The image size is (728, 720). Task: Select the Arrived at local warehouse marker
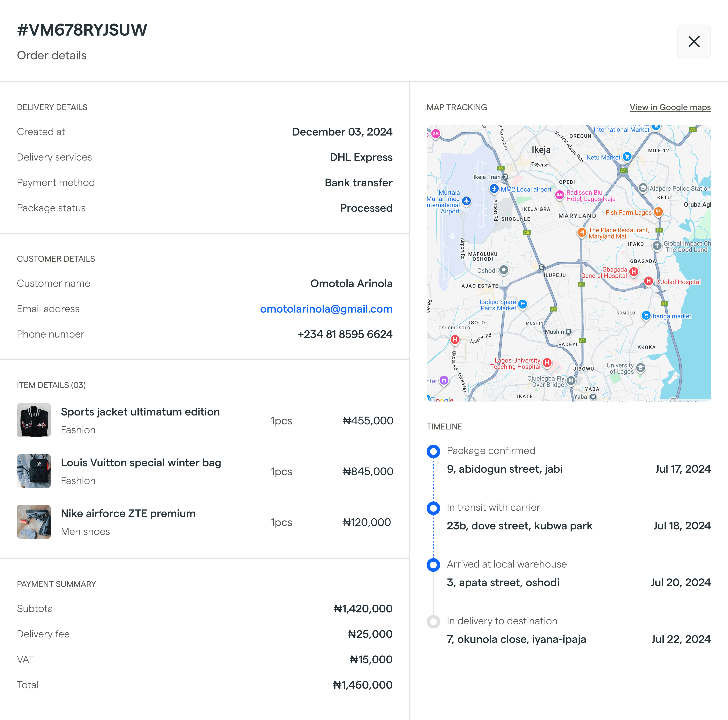pos(433,565)
